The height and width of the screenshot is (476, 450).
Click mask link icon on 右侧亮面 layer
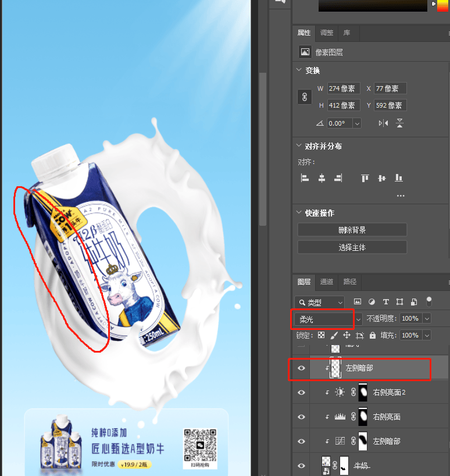point(353,417)
